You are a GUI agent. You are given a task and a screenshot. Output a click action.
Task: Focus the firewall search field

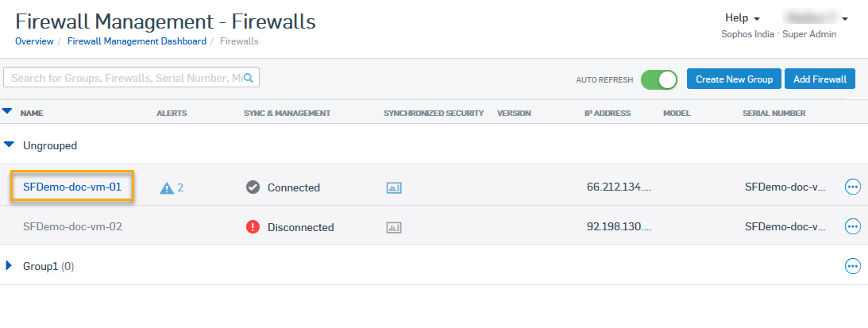123,78
